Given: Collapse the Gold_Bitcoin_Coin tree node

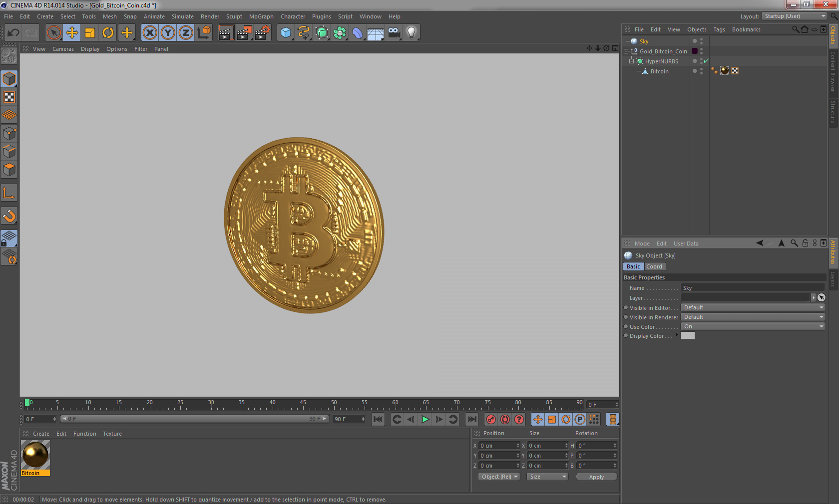Looking at the screenshot, I should 626,51.
